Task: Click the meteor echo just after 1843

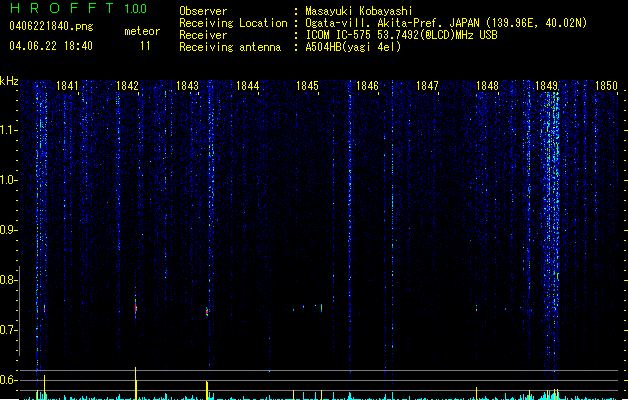Action: (x=207, y=312)
